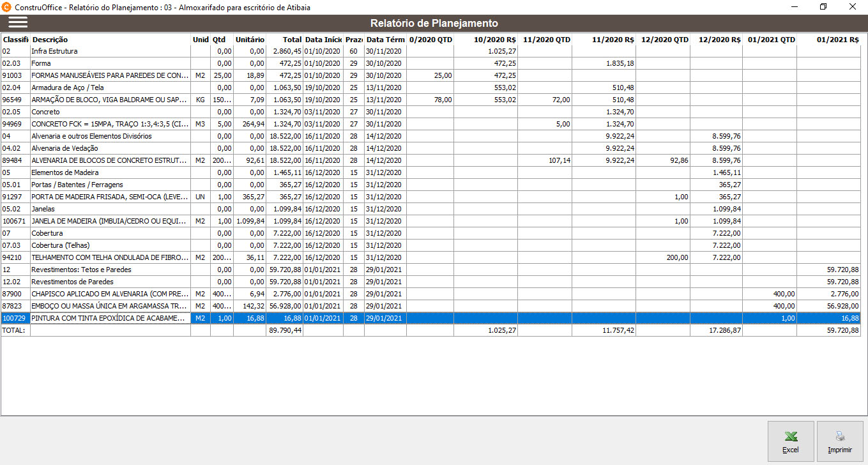Click unit price cell 264,94
This screenshot has width=868, height=465.
[x=254, y=124]
